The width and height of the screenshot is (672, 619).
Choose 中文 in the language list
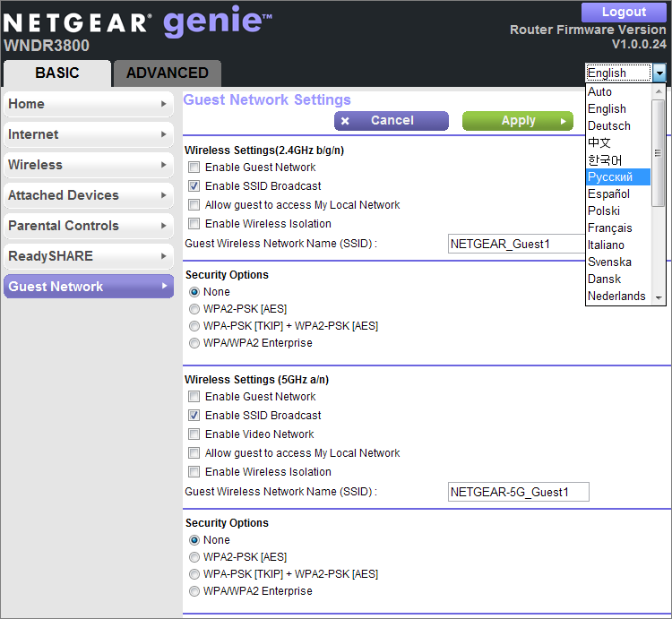click(x=618, y=142)
